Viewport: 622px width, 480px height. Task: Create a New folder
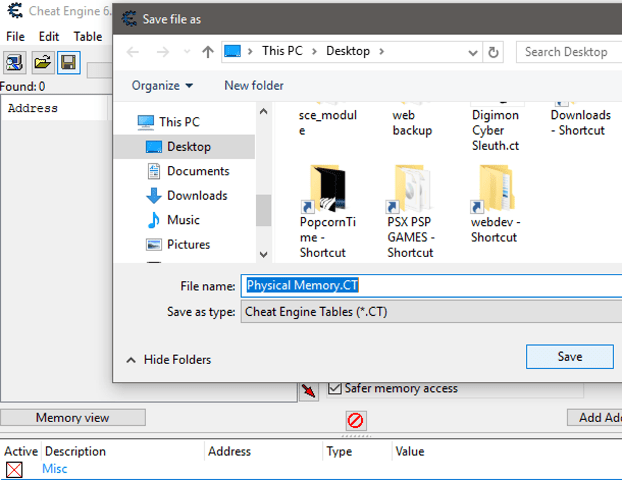pyautogui.click(x=254, y=86)
